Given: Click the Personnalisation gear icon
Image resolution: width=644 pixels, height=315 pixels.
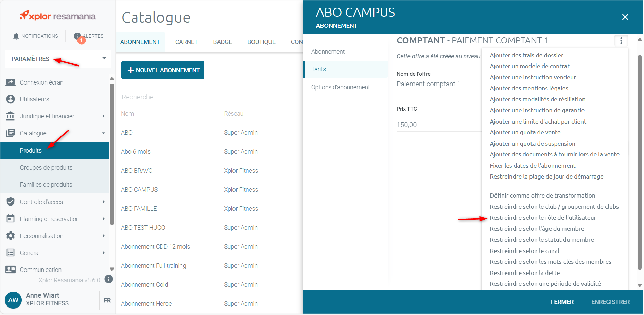Looking at the screenshot, I should point(11,236).
